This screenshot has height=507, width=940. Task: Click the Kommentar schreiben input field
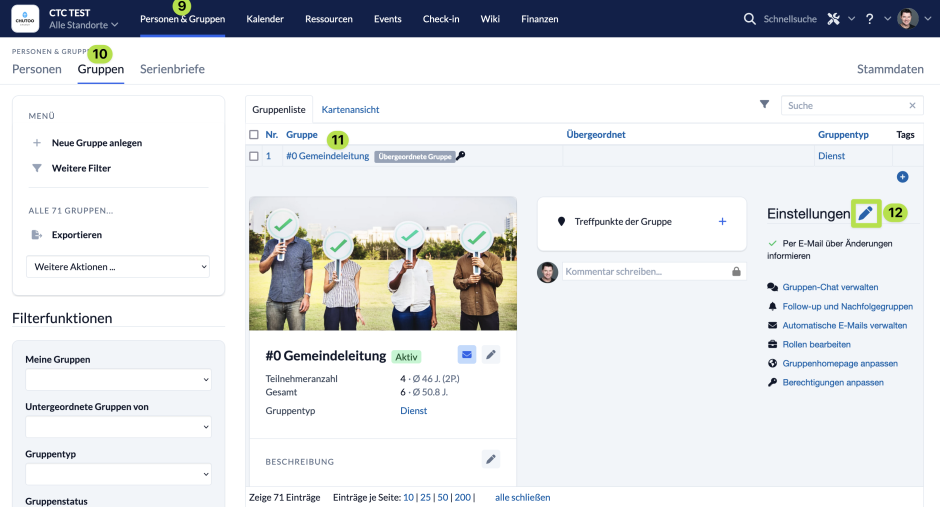[646, 271]
